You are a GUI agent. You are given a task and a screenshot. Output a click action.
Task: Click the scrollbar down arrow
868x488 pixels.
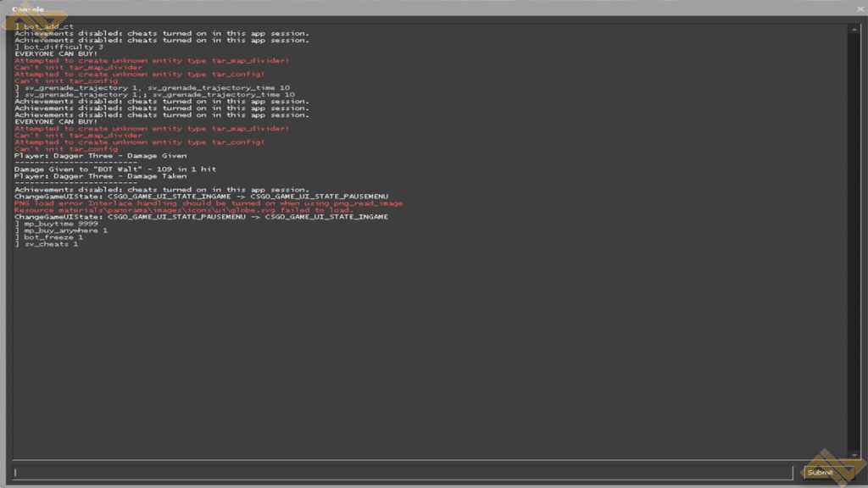click(x=853, y=454)
